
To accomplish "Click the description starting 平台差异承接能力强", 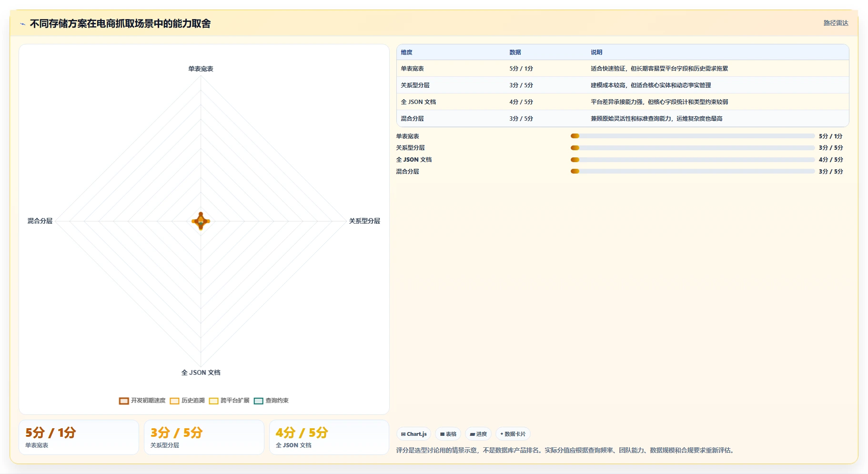I will pyautogui.click(x=659, y=102).
